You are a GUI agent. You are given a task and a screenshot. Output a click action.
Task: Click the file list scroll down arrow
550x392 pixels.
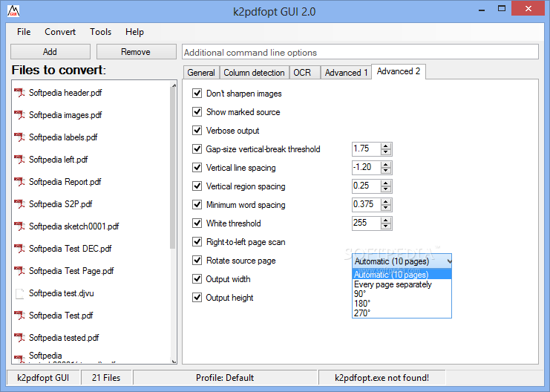(174, 361)
